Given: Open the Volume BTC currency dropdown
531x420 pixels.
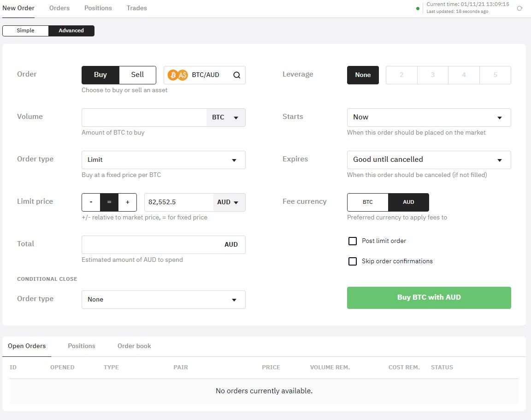Looking at the screenshot, I should [226, 118].
